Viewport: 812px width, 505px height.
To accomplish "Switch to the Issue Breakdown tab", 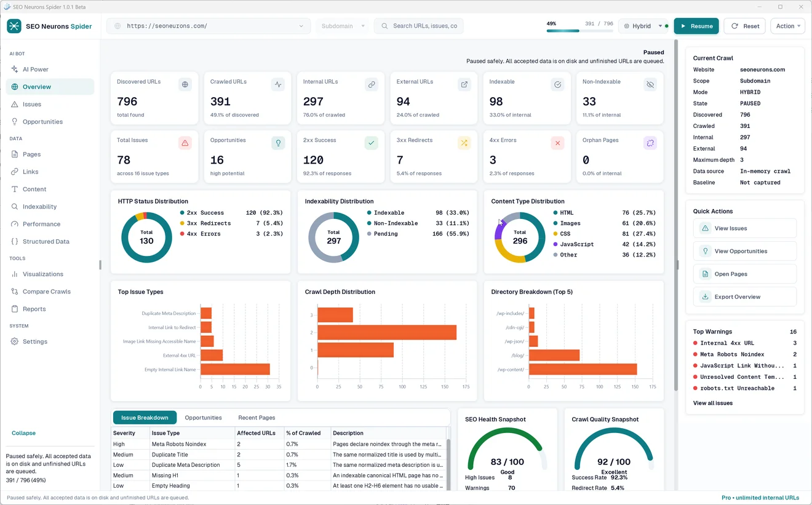I will pos(145,418).
